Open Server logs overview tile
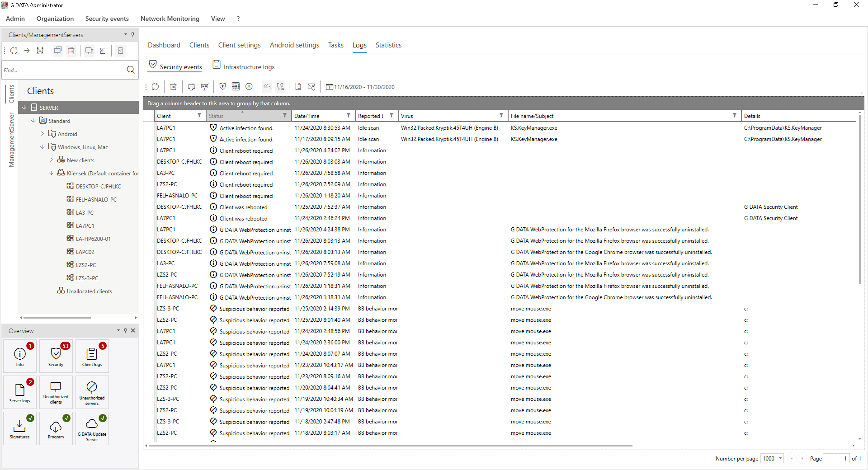Viewport: 868px width, 470px height. (x=20, y=392)
